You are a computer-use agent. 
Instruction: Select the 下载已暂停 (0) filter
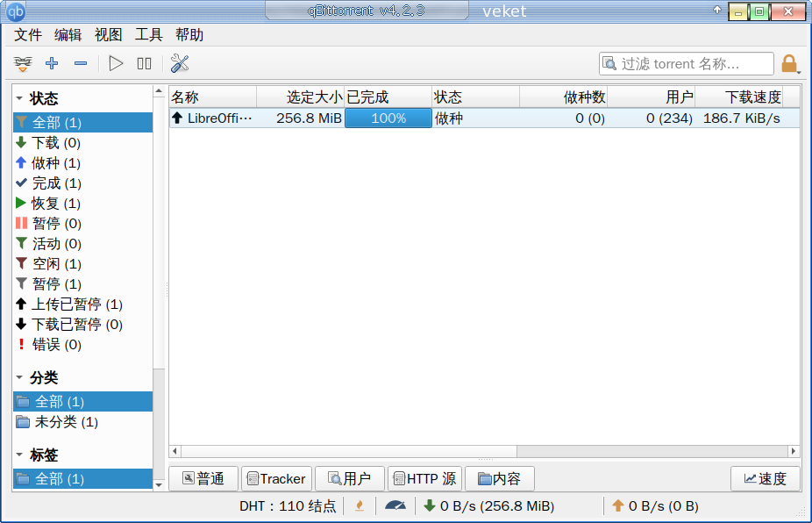[x=82, y=325]
